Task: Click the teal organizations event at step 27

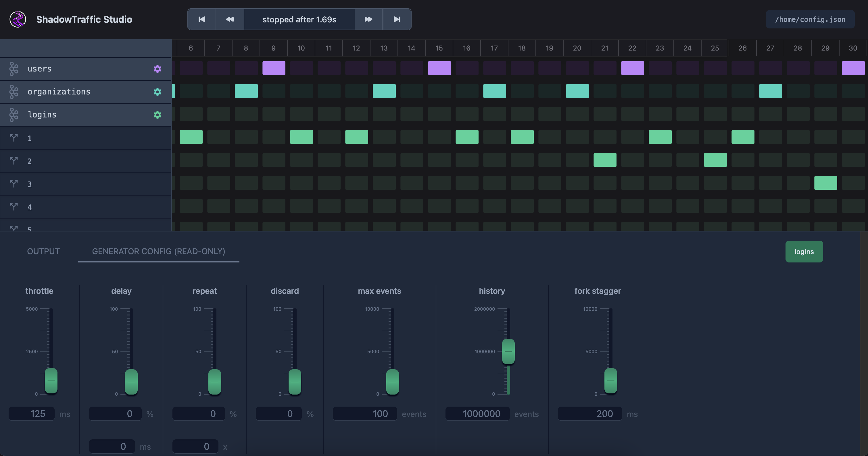Action: 771,91
